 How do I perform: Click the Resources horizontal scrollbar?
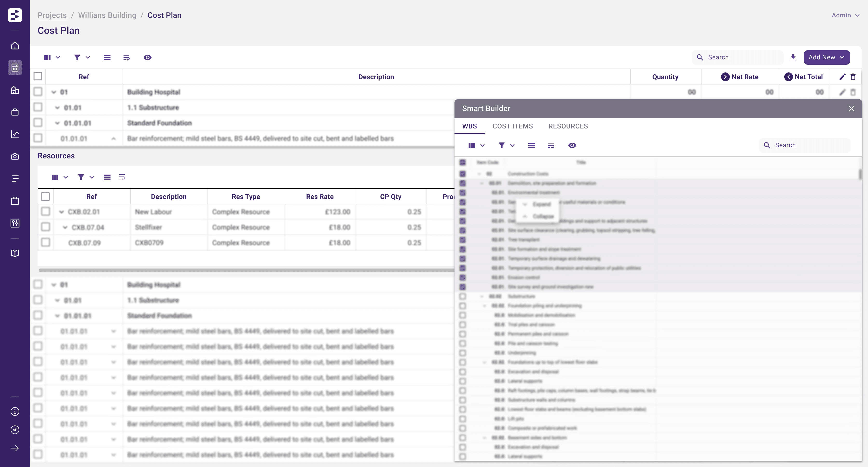246,270
